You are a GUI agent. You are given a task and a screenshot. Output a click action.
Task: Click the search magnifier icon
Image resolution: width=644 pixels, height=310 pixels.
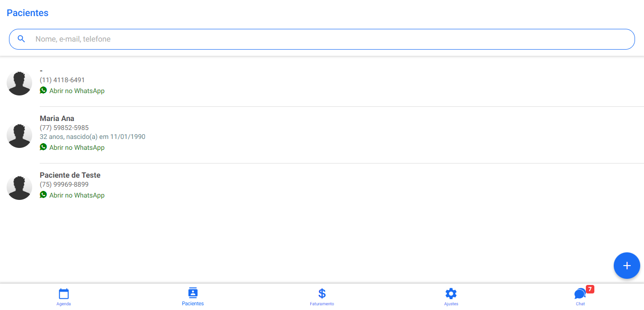(21, 39)
